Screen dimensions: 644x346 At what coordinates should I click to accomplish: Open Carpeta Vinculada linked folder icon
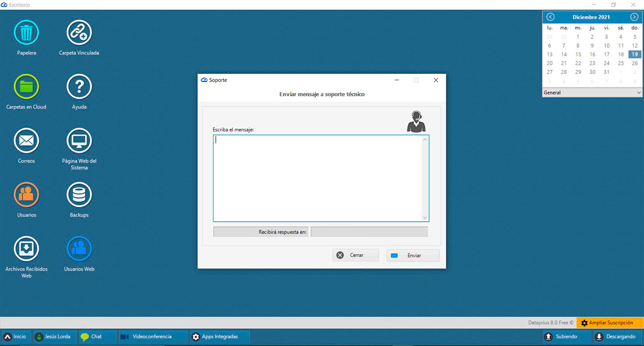pos(79,33)
